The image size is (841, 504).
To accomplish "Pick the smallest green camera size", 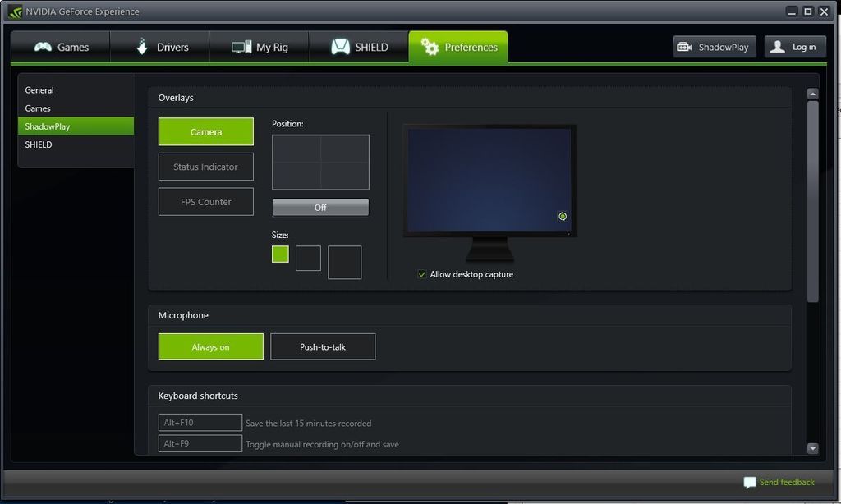I will pos(280,254).
